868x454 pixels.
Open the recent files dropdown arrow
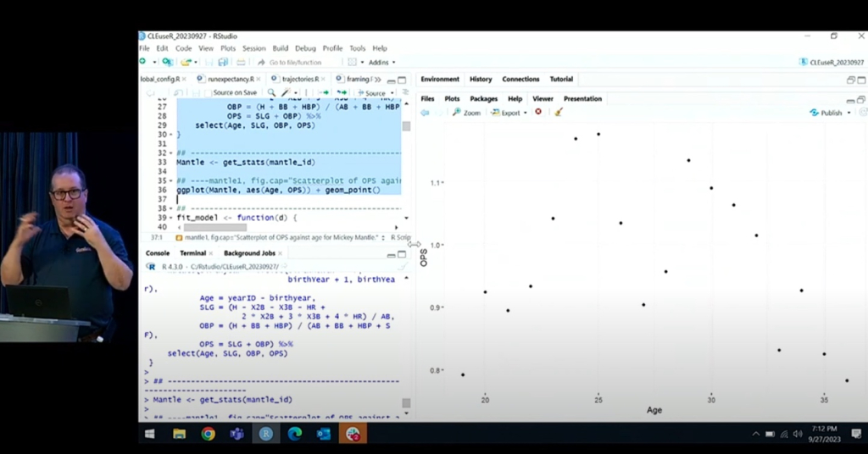tap(196, 63)
